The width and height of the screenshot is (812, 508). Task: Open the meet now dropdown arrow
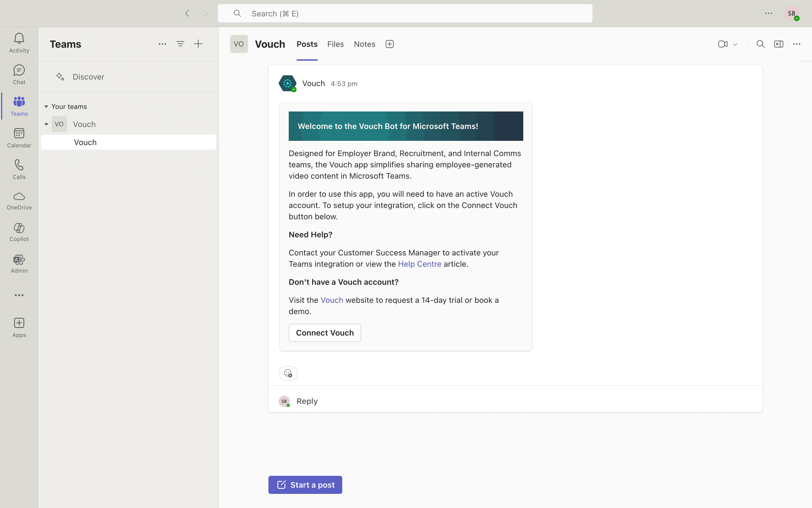tap(736, 44)
